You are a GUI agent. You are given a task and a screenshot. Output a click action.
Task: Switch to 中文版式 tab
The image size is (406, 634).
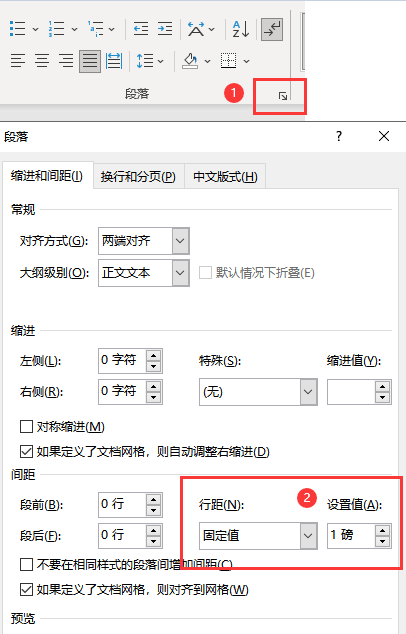click(x=225, y=177)
